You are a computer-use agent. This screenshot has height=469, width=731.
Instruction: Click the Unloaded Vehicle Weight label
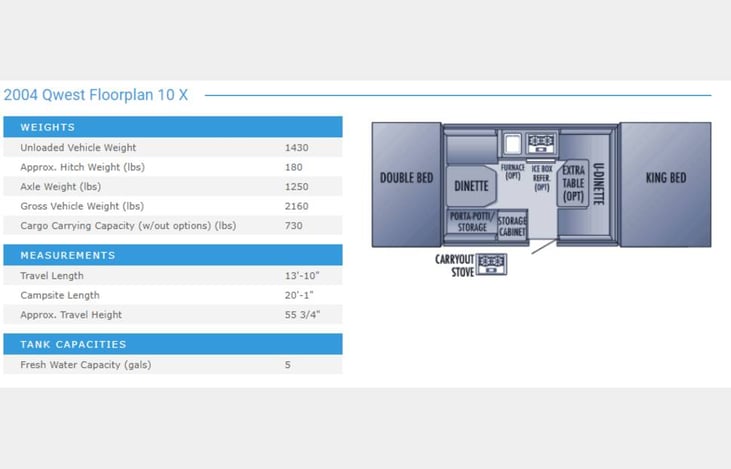(x=78, y=148)
